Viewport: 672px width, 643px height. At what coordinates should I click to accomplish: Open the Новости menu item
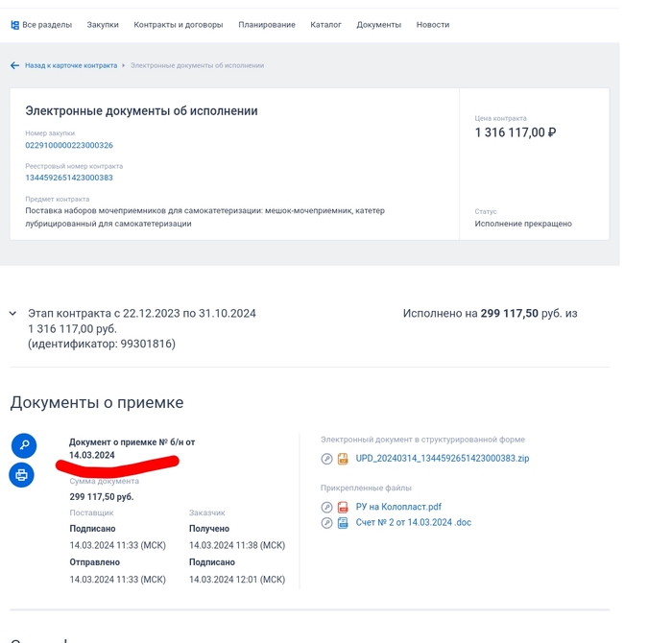click(432, 25)
